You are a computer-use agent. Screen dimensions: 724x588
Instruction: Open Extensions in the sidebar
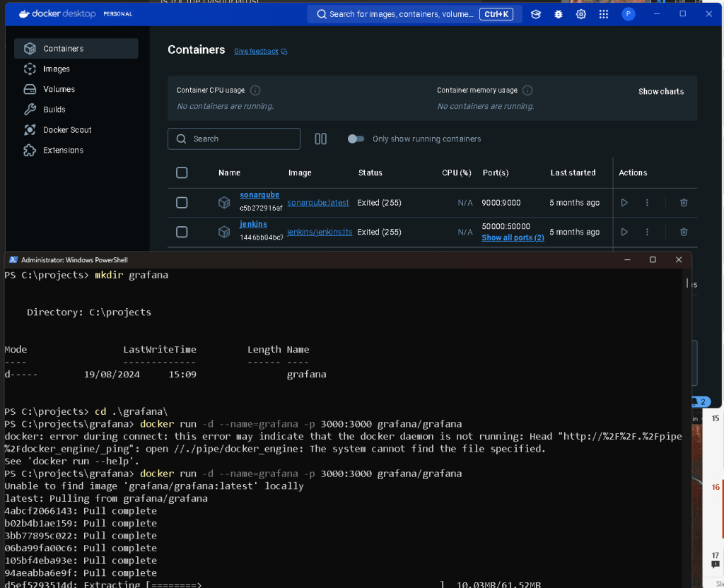pyautogui.click(x=76, y=150)
